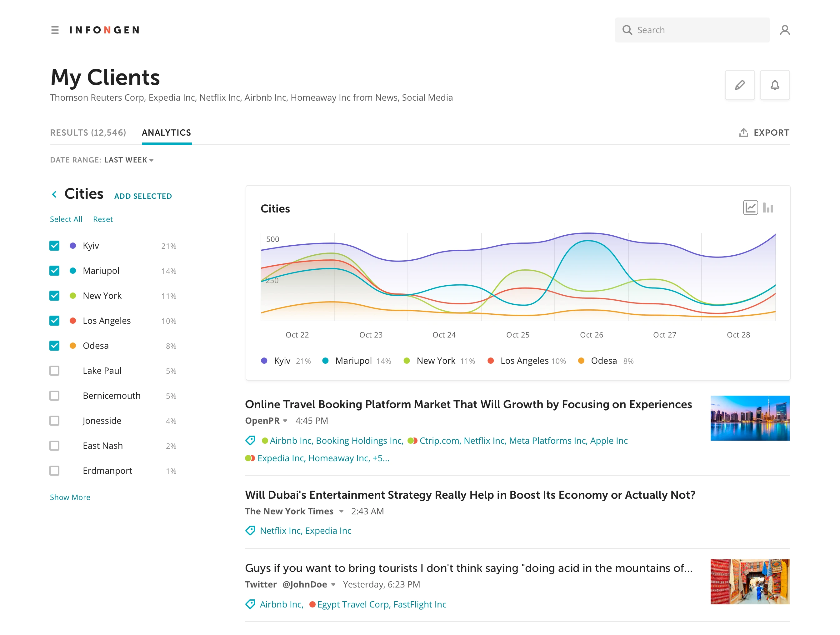Click the pencil edit icon
This screenshot has height=635, width=840.
[740, 85]
